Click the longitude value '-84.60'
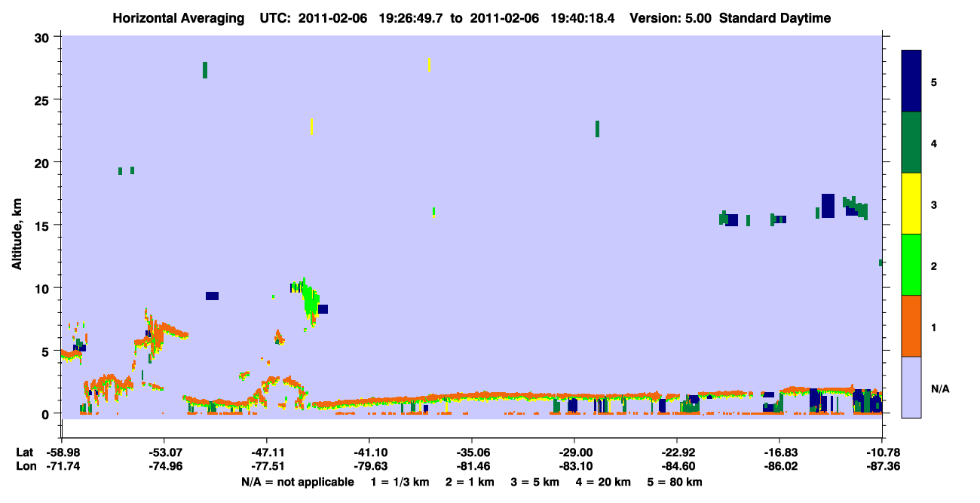The image size is (980, 503). click(677, 466)
